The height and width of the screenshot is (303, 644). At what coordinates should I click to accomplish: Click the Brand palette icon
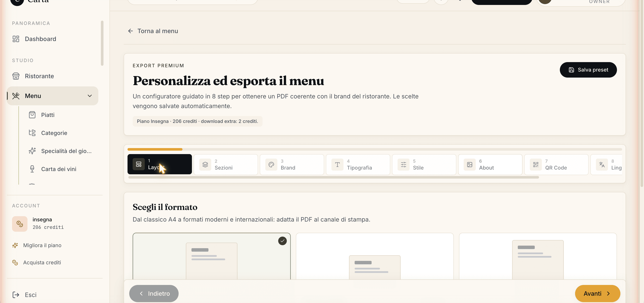click(x=271, y=164)
